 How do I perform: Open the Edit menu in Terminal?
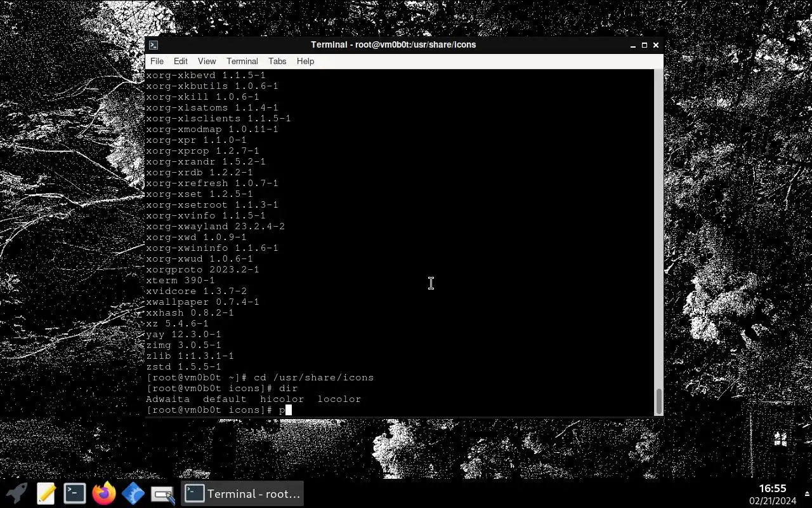[x=181, y=62]
